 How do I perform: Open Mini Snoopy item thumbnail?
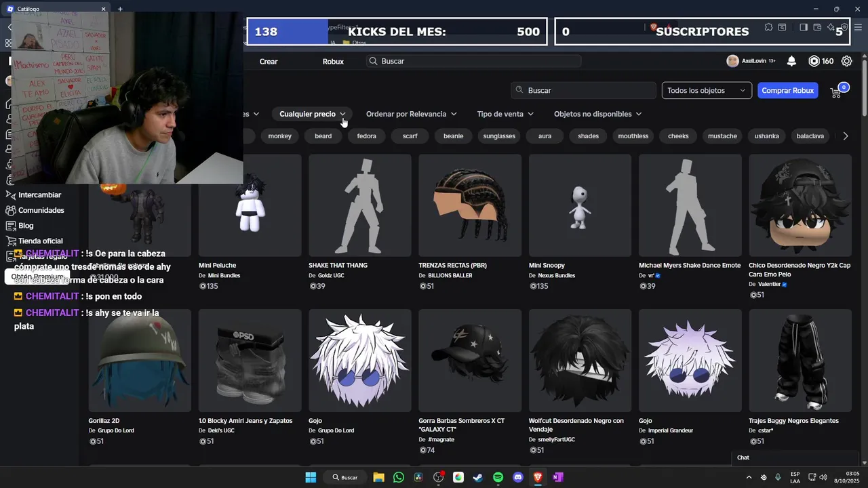580,205
